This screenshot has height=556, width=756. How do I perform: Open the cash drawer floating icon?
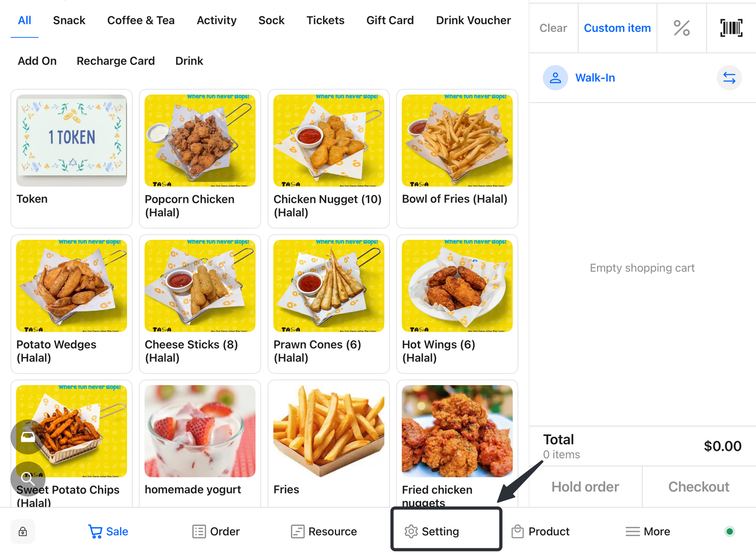pyautogui.click(x=28, y=437)
